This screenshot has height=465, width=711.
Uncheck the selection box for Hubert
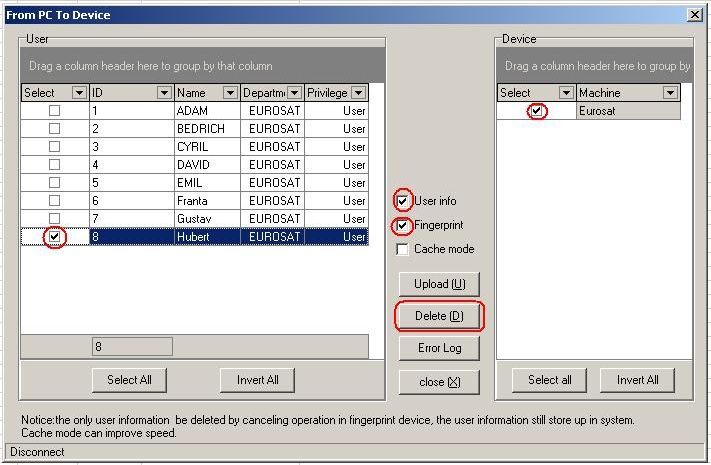click(x=55, y=237)
